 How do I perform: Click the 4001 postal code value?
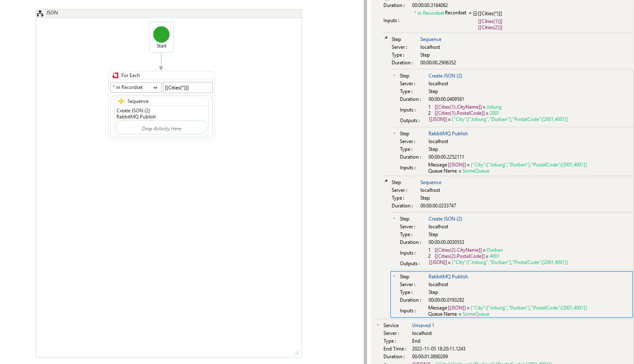495,256
